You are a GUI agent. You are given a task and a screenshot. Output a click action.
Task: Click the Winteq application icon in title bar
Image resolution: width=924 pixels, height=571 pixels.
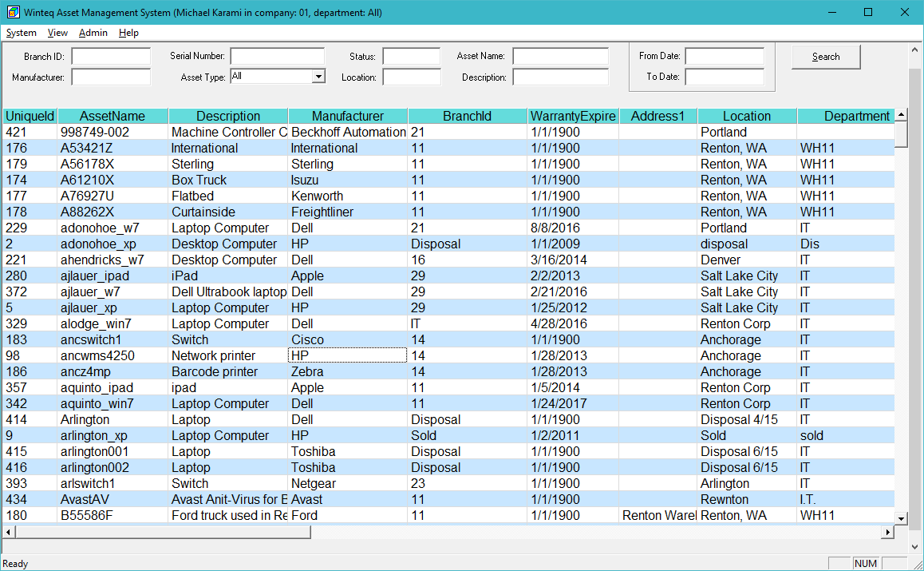(13, 13)
